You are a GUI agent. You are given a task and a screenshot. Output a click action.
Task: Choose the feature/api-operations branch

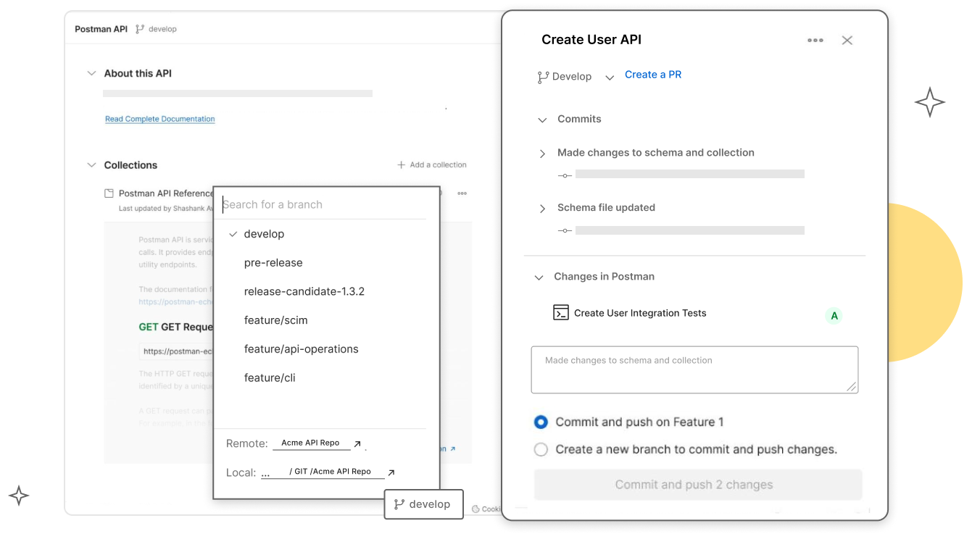[x=301, y=348]
